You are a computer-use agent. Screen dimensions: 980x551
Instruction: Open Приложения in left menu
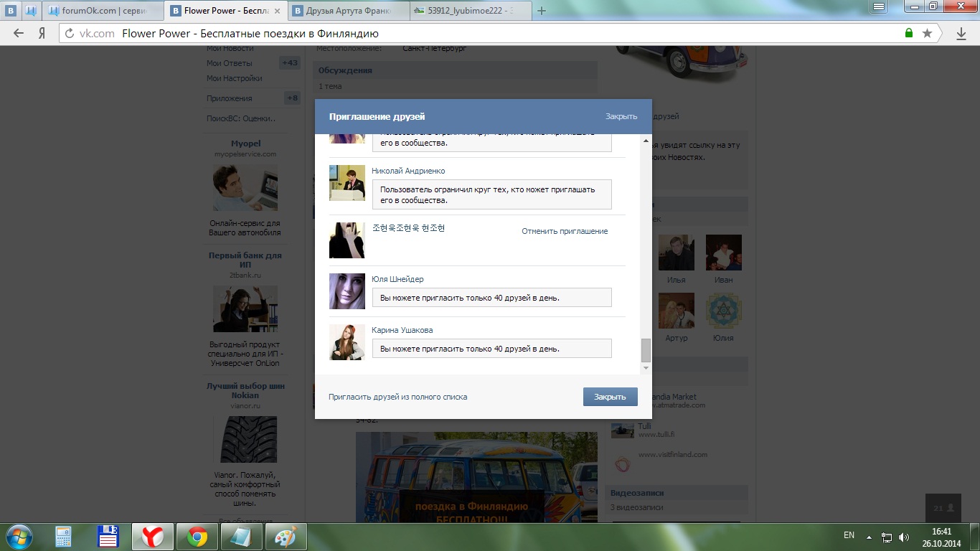click(x=230, y=98)
